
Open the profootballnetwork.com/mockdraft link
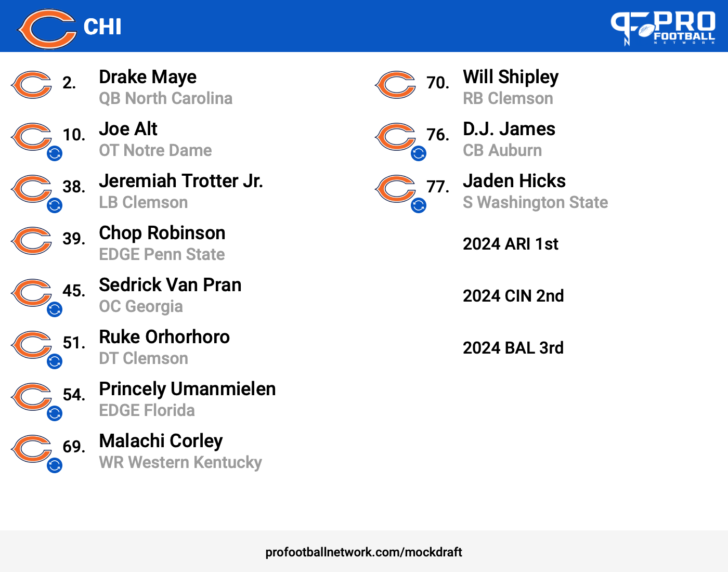pyautogui.click(x=363, y=552)
